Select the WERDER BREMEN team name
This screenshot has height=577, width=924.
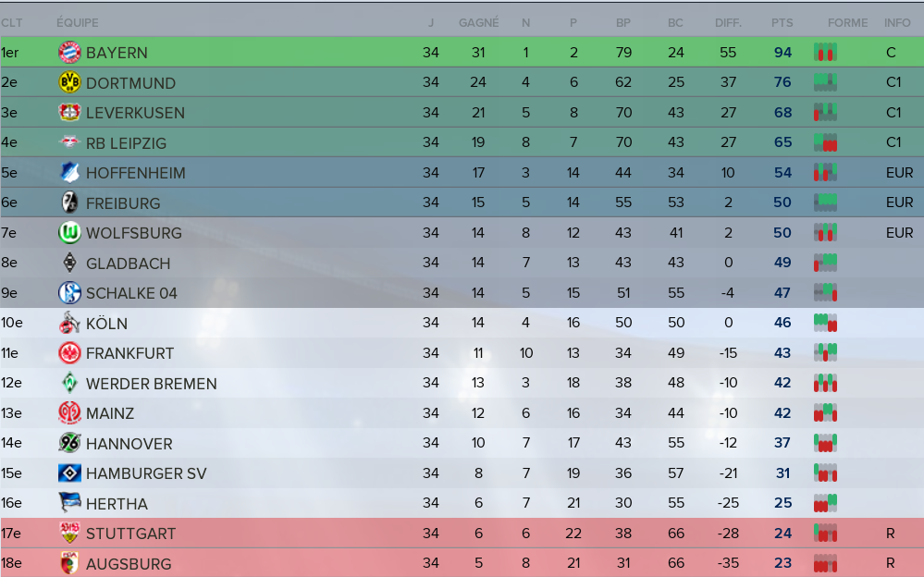(152, 384)
